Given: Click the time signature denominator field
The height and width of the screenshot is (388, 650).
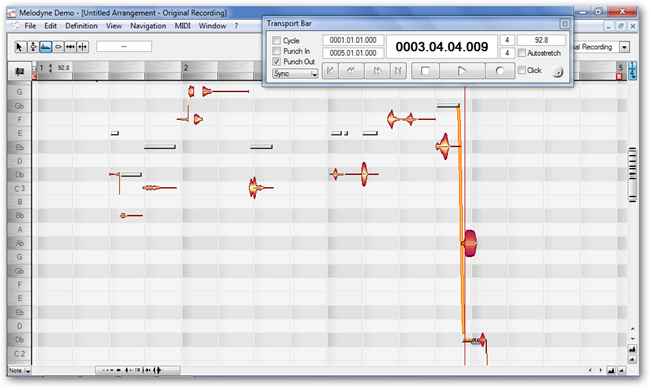Looking at the screenshot, I should click(x=507, y=53).
